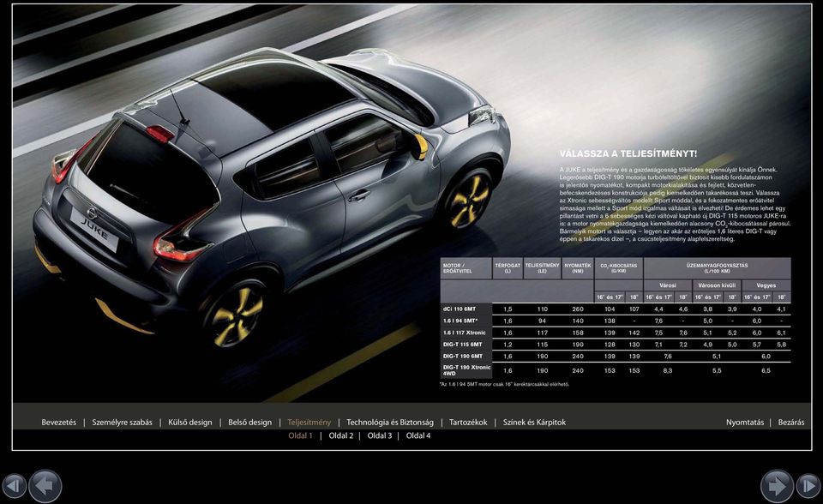Click the DIG-T 190 6MT row label
The image size is (823, 504).
click(x=462, y=356)
